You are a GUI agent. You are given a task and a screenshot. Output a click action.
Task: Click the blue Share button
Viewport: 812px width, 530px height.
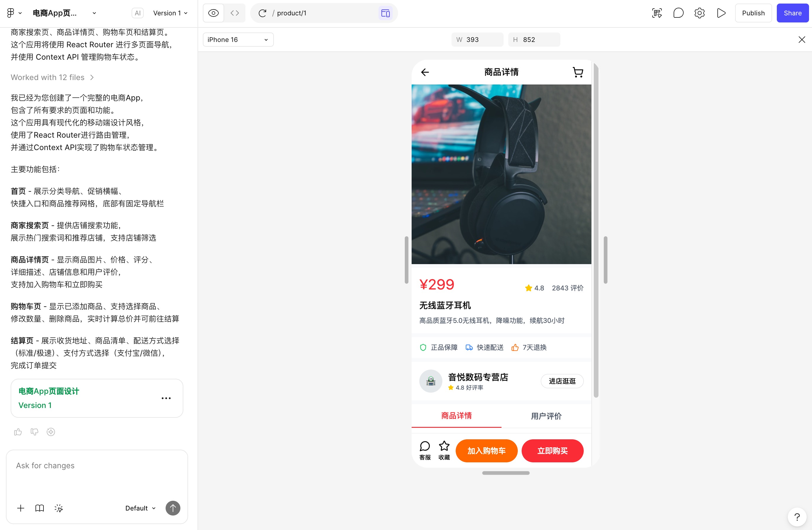click(792, 13)
